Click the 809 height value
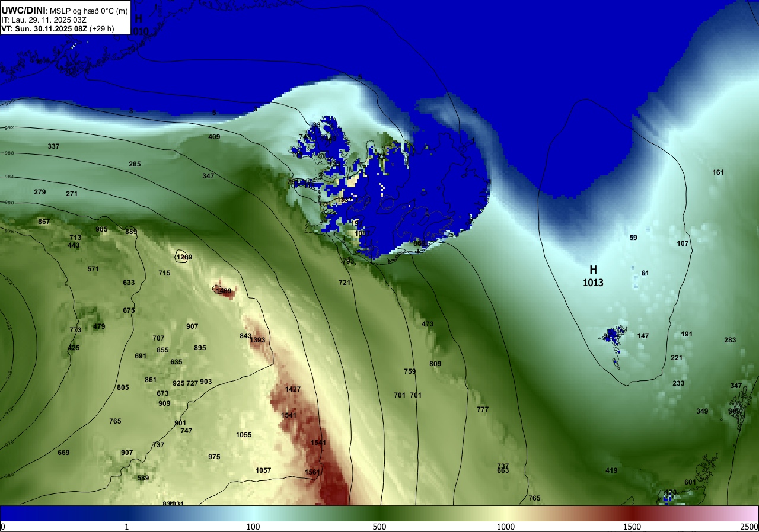Viewport: 759px width, 532px height. pos(435,364)
